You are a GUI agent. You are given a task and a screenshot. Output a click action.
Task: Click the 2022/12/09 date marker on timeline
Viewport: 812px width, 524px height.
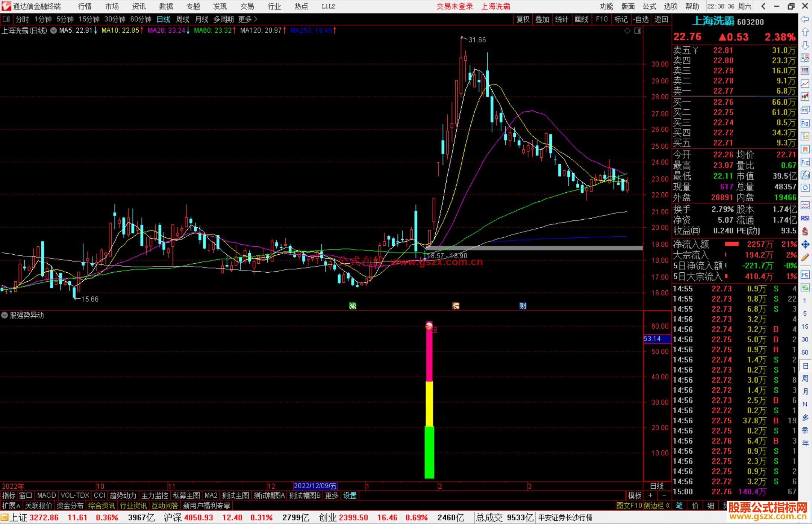[x=315, y=486]
